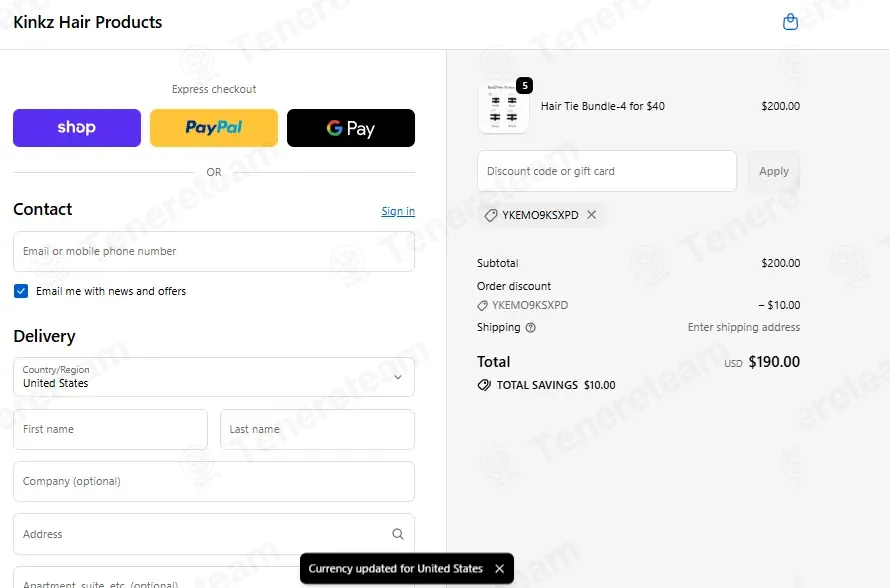
Task: Click the shipping help question mark icon
Action: pyautogui.click(x=531, y=327)
